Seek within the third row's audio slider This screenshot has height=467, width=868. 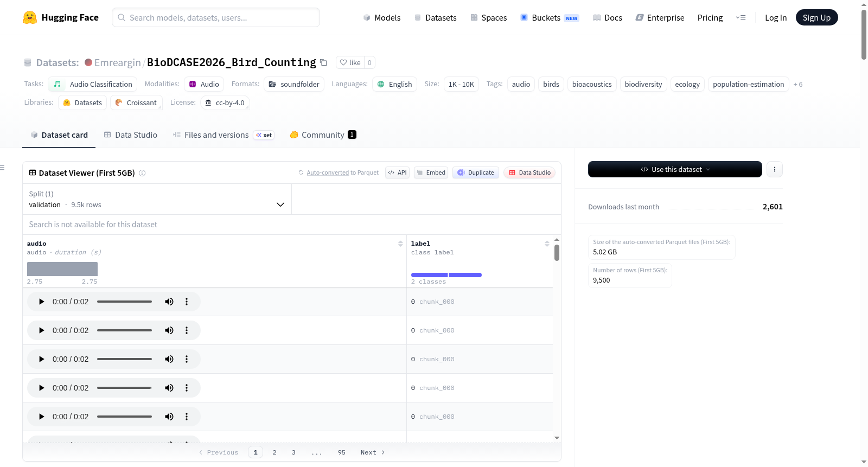[x=124, y=359]
